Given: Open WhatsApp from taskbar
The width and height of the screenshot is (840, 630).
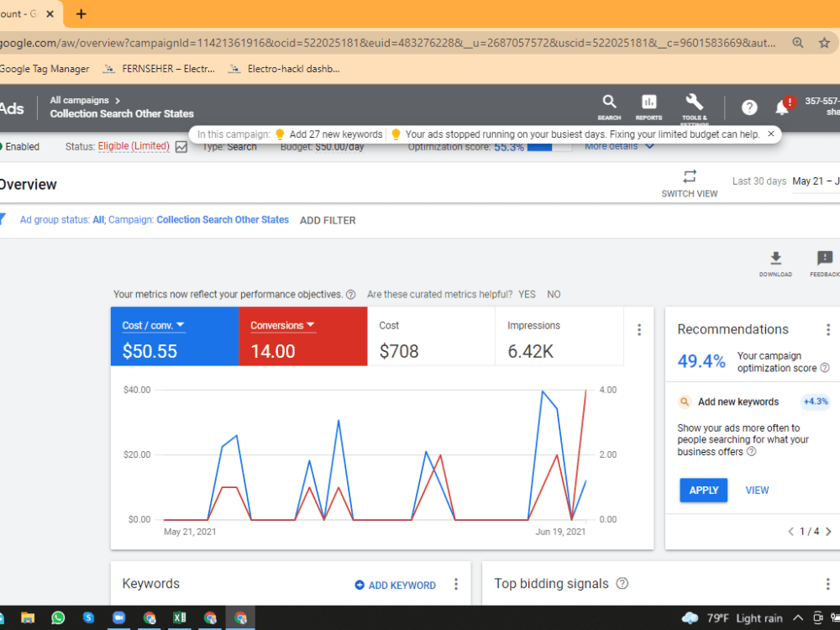Looking at the screenshot, I should pyautogui.click(x=58, y=617).
